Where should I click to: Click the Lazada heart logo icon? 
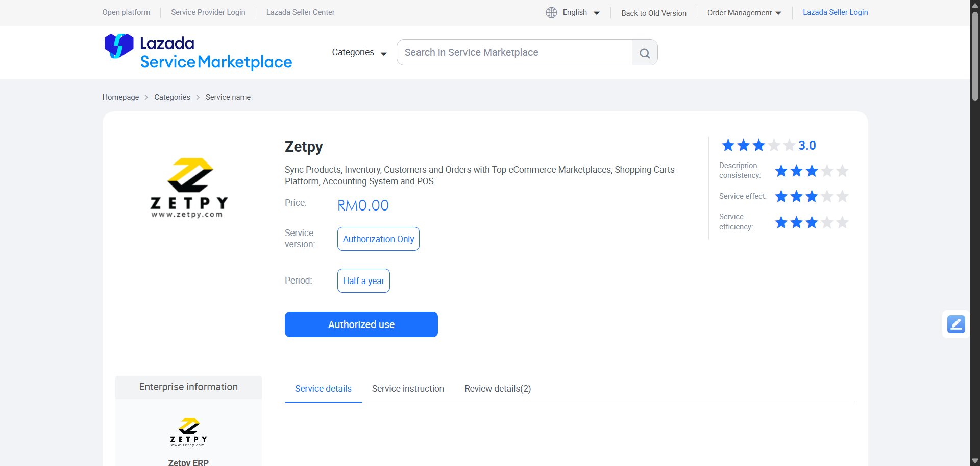[119, 46]
